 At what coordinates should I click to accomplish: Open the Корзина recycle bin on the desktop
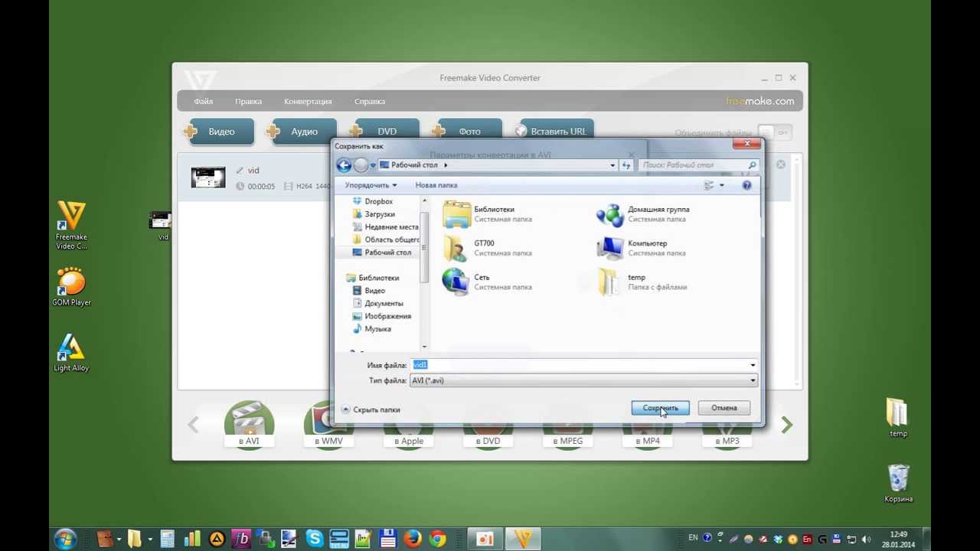[898, 483]
